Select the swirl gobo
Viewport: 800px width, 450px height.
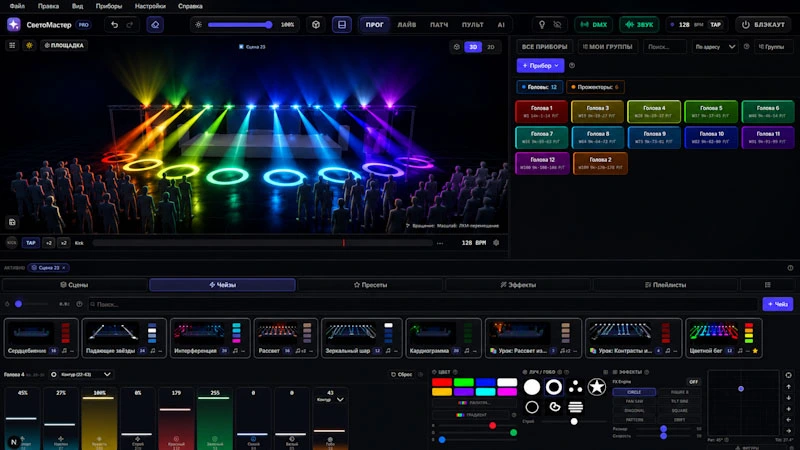pos(554,407)
